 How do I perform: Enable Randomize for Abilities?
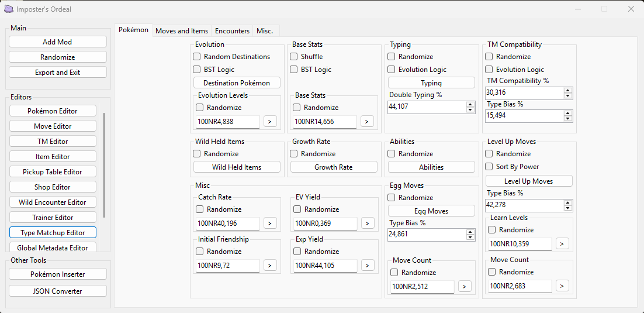[392, 153]
